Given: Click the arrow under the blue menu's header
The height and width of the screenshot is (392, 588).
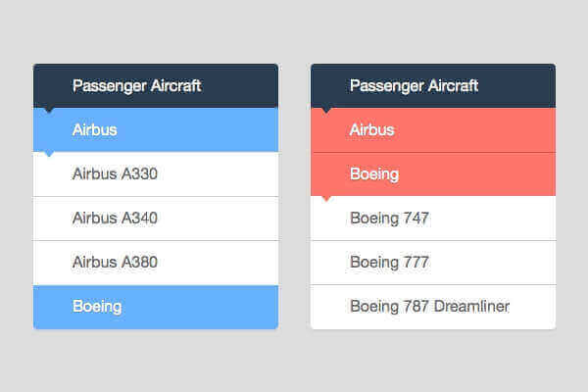Looking at the screenshot, I should [49, 111].
